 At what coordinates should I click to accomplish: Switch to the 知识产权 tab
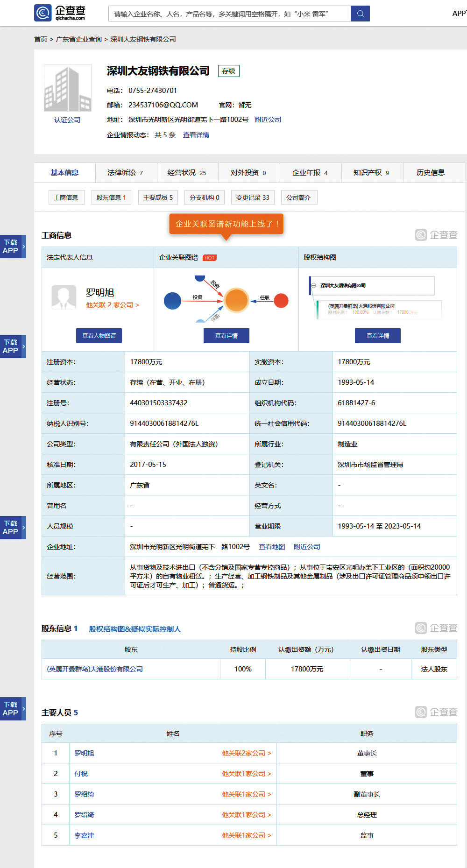(x=372, y=173)
